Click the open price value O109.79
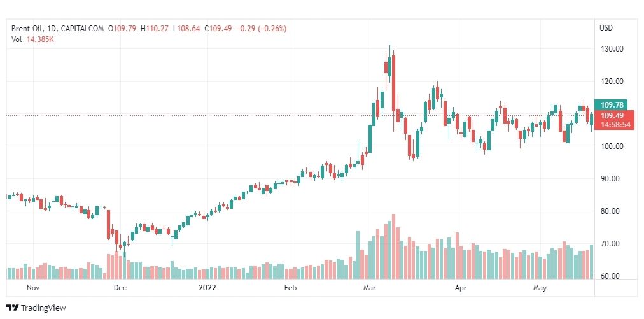Image resolution: width=644 pixels, height=319 pixels. pos(122,29)
